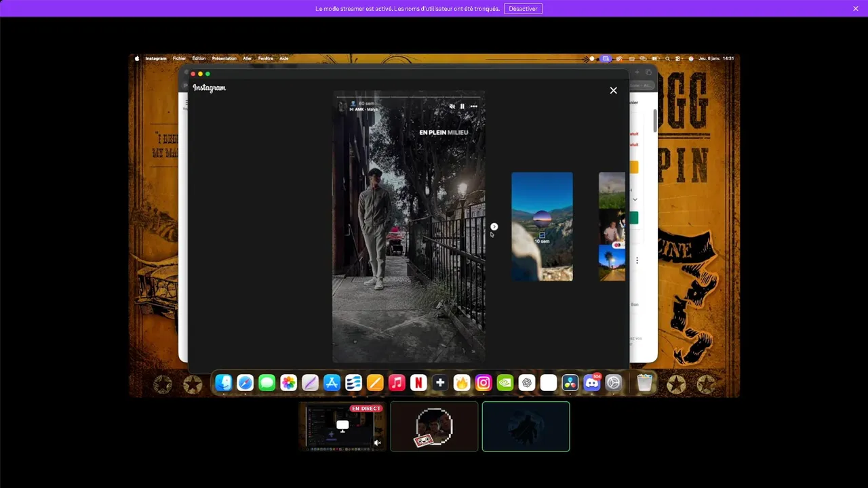868x488 pixels.
Task: Open Spotlight search in the menu bar
Action: [x=667, y=58]
